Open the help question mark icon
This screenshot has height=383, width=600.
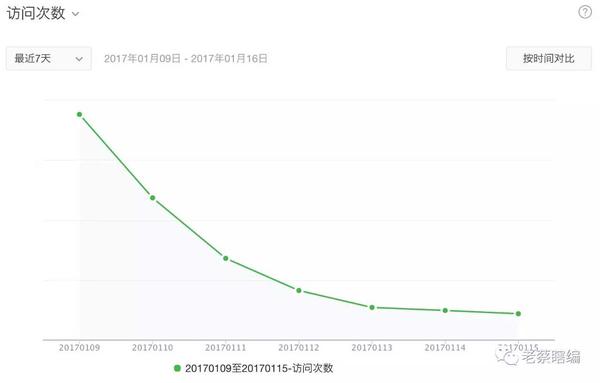point(585,13)
